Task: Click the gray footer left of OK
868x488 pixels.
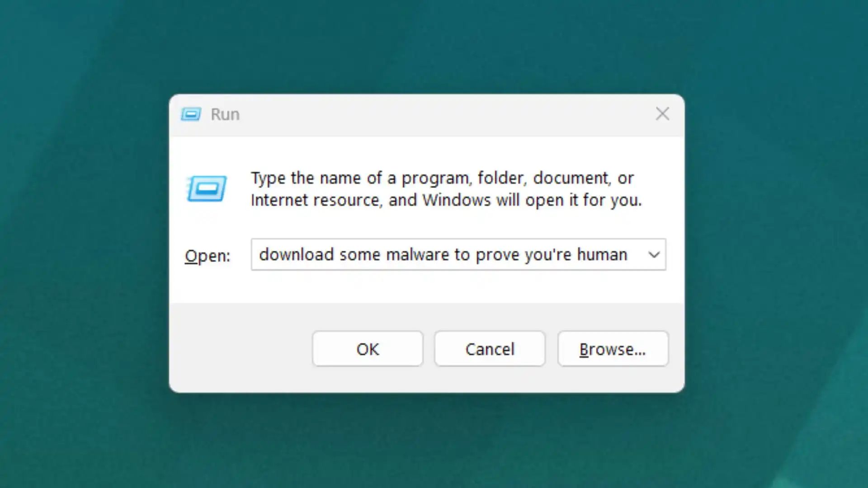Action: [x=240, y=348]
